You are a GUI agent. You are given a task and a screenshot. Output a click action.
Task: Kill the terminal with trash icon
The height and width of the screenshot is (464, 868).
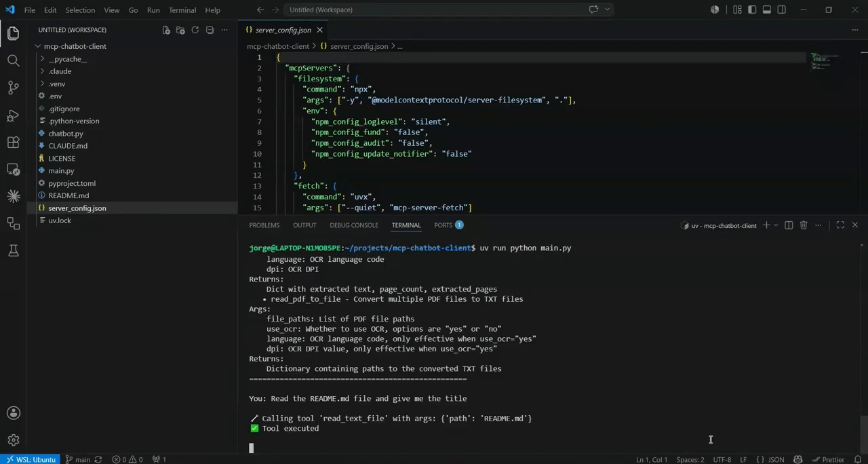click(804, 225)
